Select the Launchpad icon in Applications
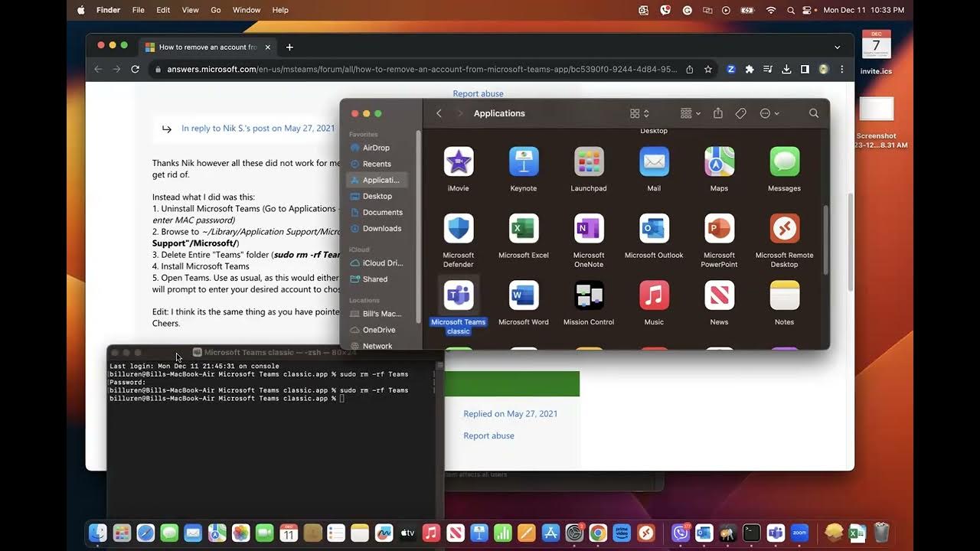980x551 pixels. tap(589, 162)
